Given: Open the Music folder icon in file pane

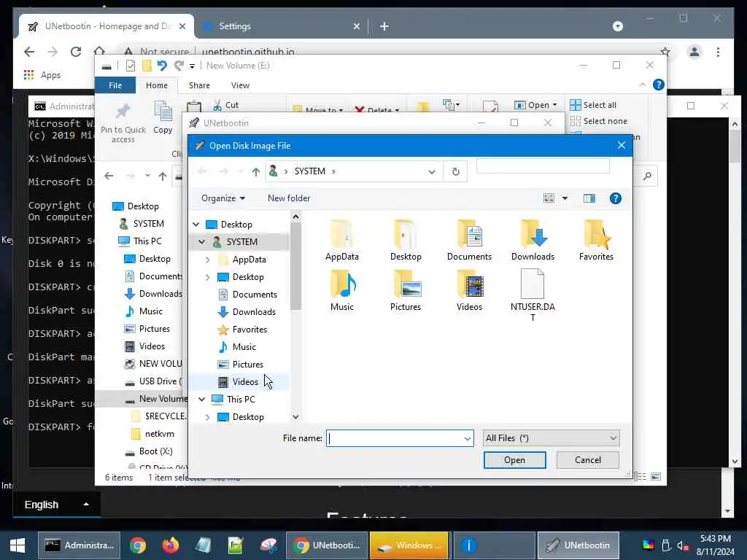Looking at the screenshot, I should point(341,290).
